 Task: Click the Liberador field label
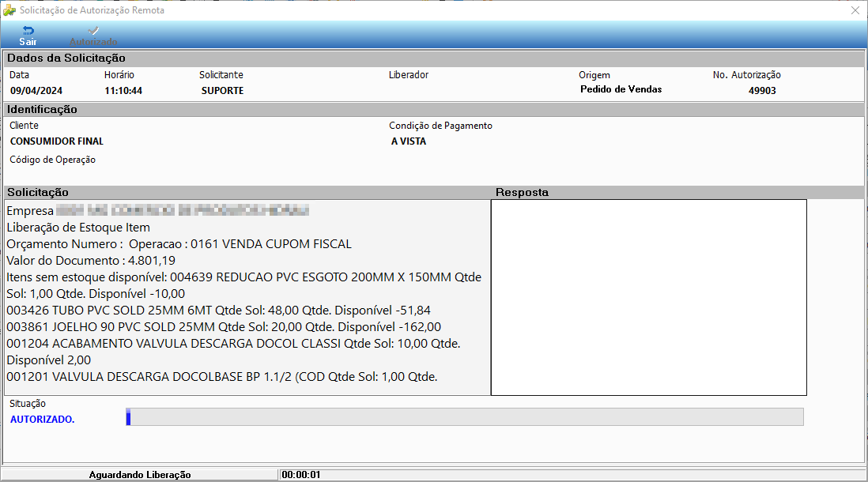(x=409, y=75)
